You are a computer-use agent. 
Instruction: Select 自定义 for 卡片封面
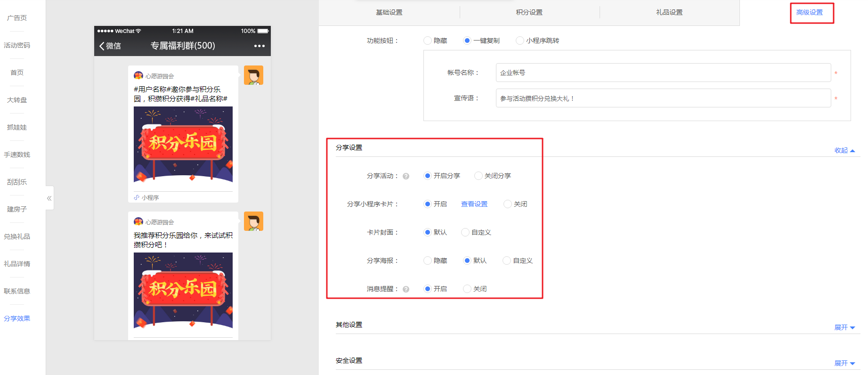(x=465, y=232)
